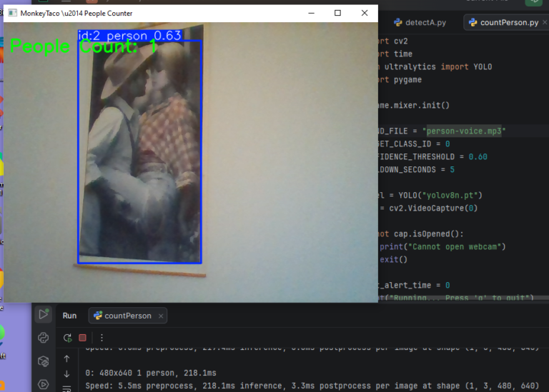Minimize the People Counter window
The width and height of the screenshot is (549, 392).
(311, 14)
